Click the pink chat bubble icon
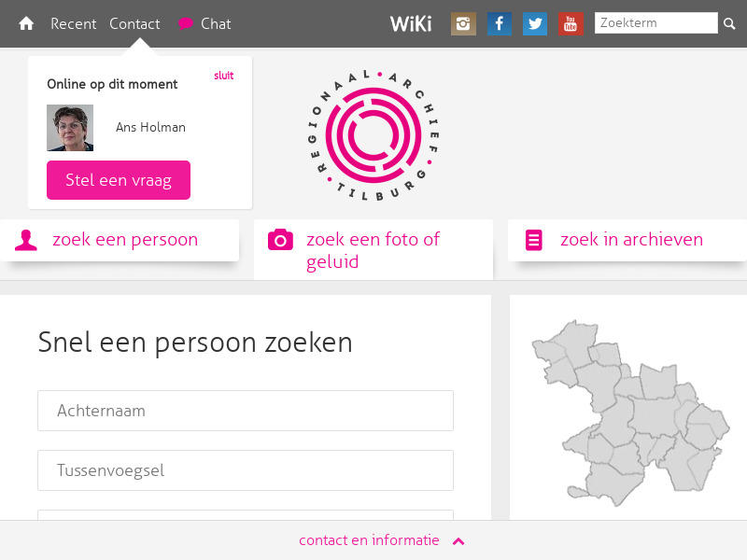747x560 pixels. [x=187, y=23]
